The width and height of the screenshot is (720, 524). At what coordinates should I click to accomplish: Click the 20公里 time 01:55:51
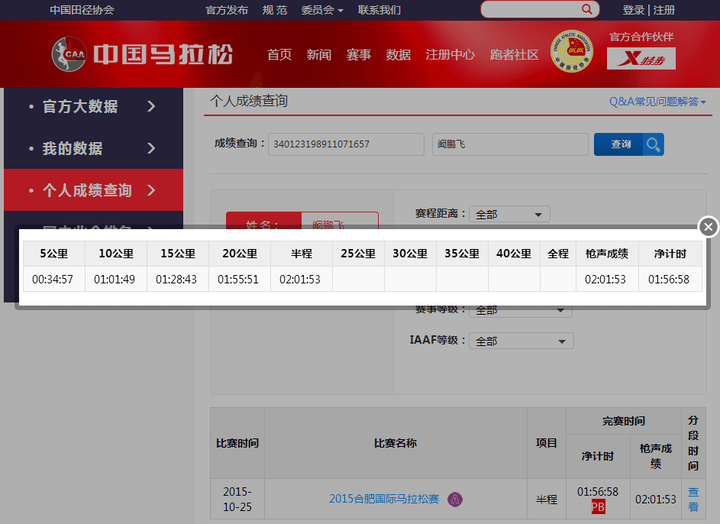coord(238,279)
